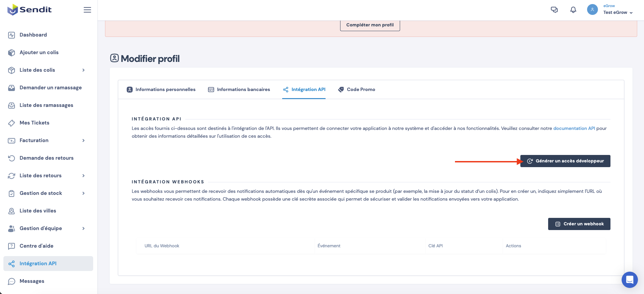Click Générer un accès développeur button

[565, 161]
